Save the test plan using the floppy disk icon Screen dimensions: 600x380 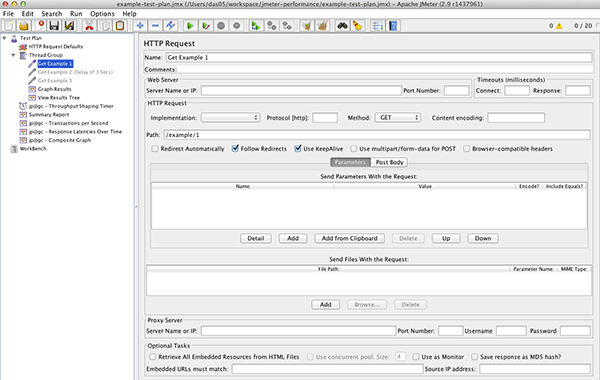point(54,26)
